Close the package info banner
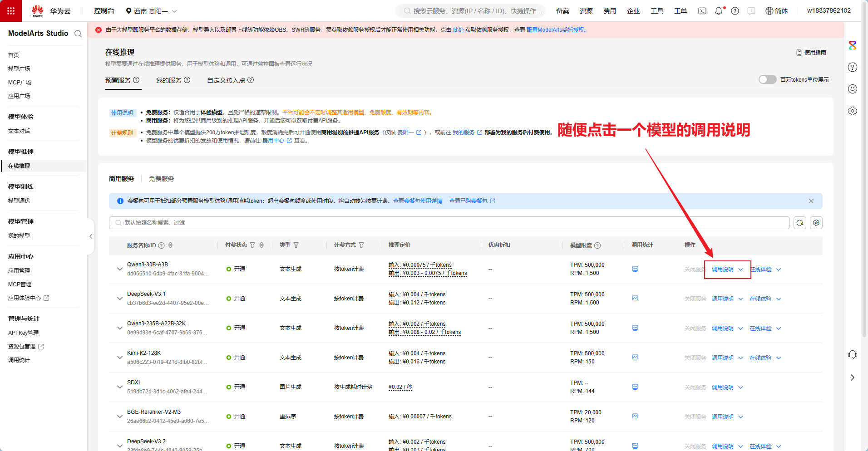The height and width of the screenshot is (451, 868). tap(811, 201)
